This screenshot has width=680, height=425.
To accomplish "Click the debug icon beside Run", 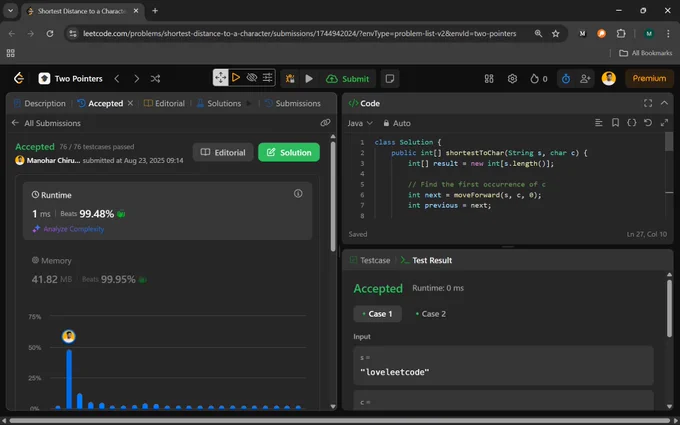I will tap(290, 78).
